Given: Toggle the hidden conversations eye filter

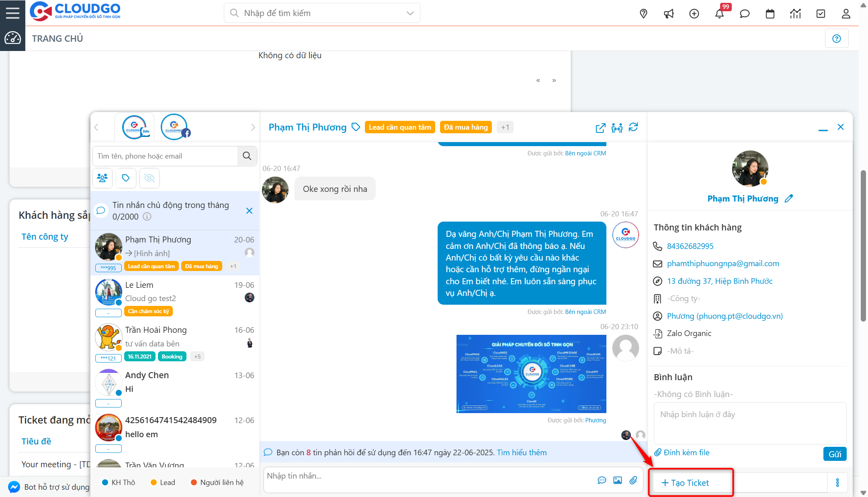Looking at the screenshot, I should click(149, 178).
